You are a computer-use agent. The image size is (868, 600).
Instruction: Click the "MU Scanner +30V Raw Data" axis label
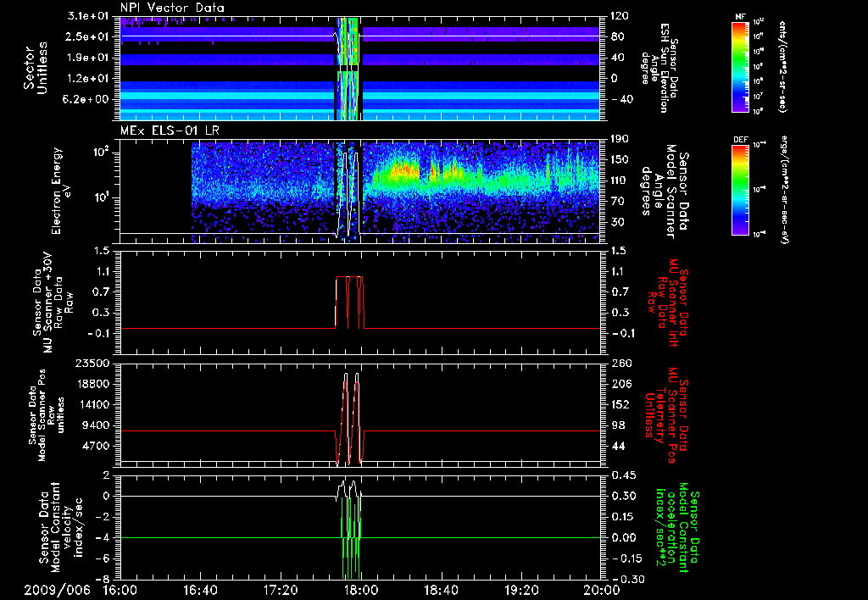click(53, 303)
